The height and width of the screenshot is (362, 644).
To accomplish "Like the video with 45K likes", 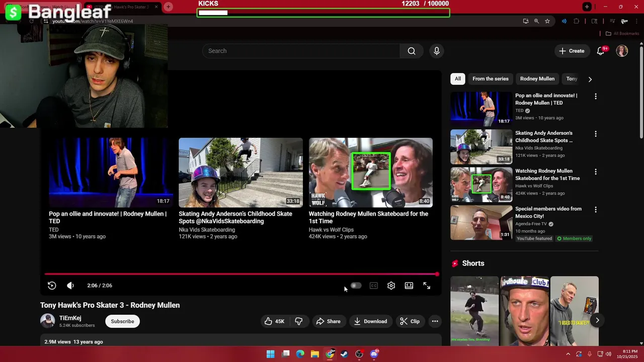I will 275,321.
